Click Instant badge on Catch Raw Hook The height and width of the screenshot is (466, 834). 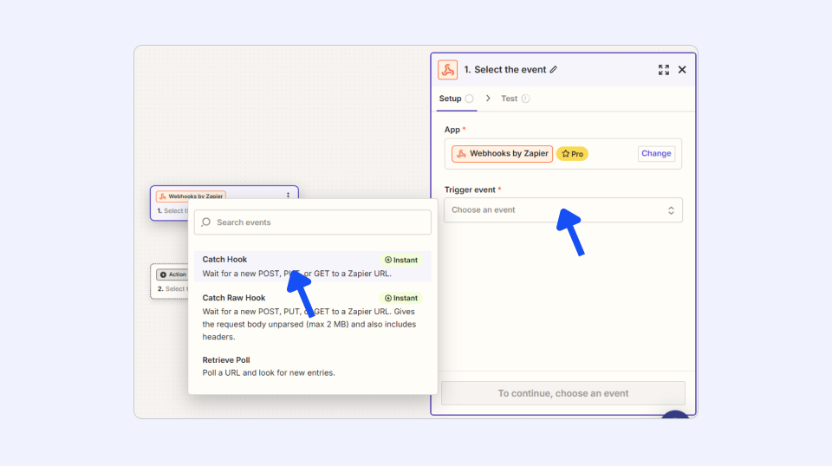coord(401,298)
